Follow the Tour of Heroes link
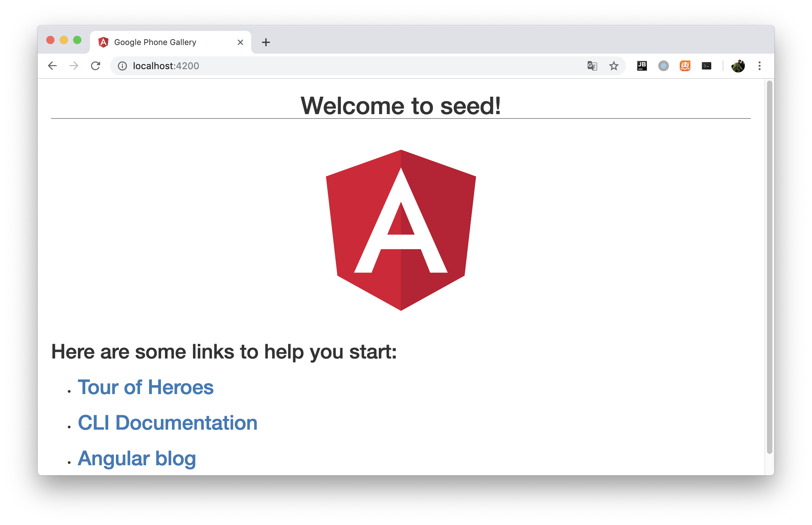 pos(146,387)
